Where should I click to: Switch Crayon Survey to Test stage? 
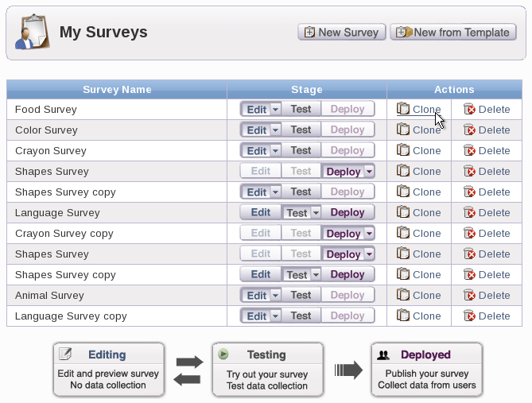[x=301, y=150]
